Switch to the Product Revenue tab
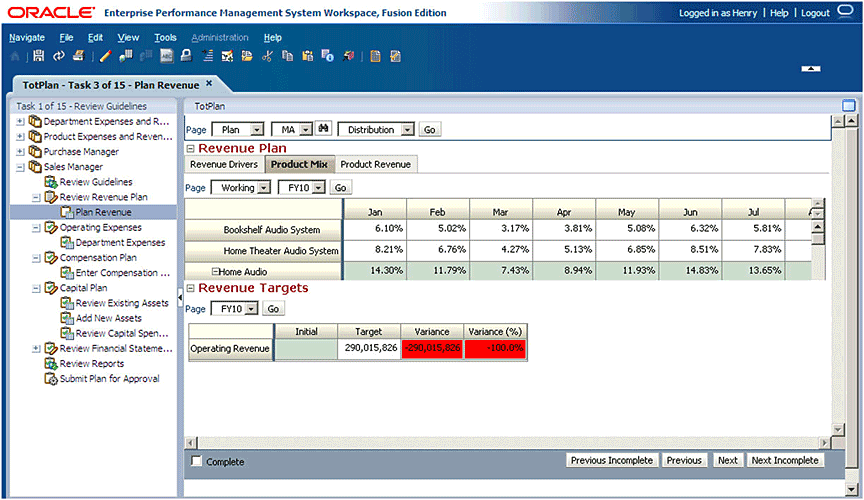This screenshot has height=500, width=864. (x=375, y=164)
